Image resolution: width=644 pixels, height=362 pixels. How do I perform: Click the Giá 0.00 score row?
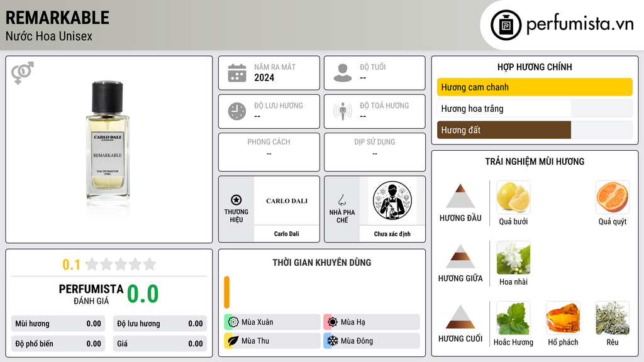160,344
